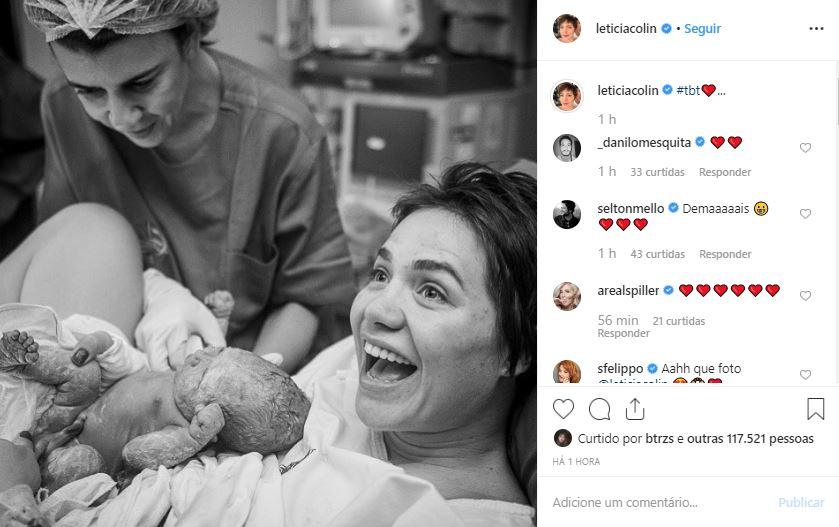Open the #tbt hashtag link

[x=688, y=90]
